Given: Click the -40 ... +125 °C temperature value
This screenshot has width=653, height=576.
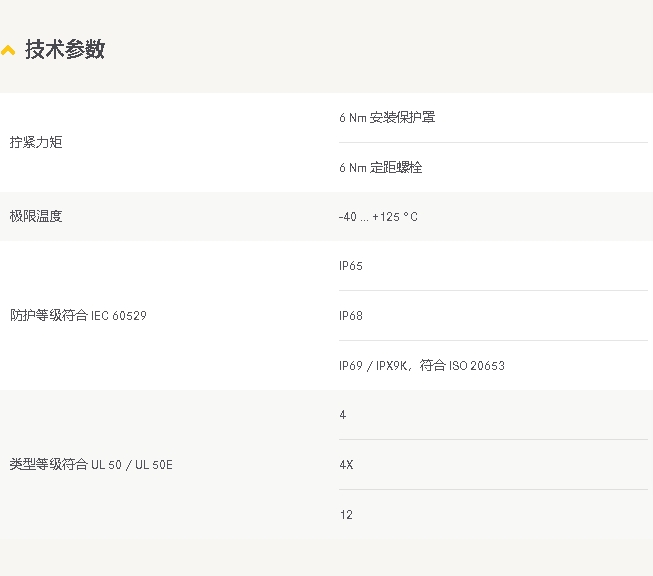Looking at the screenshot, I should pos(378,217).
